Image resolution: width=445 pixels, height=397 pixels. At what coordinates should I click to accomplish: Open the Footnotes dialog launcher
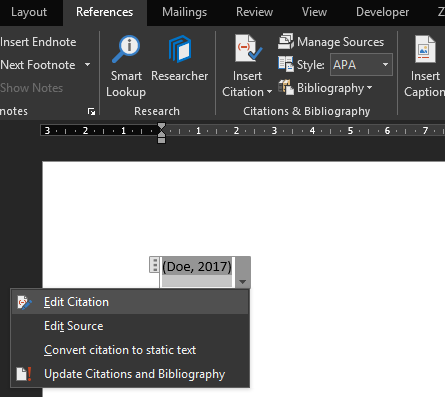91,111
